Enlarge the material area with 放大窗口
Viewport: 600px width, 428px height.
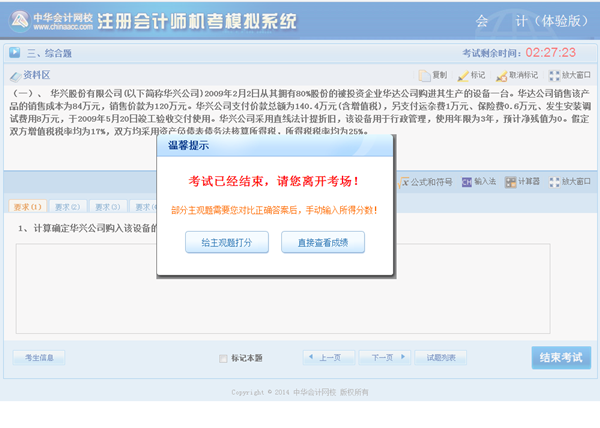[x=569, y=75]
